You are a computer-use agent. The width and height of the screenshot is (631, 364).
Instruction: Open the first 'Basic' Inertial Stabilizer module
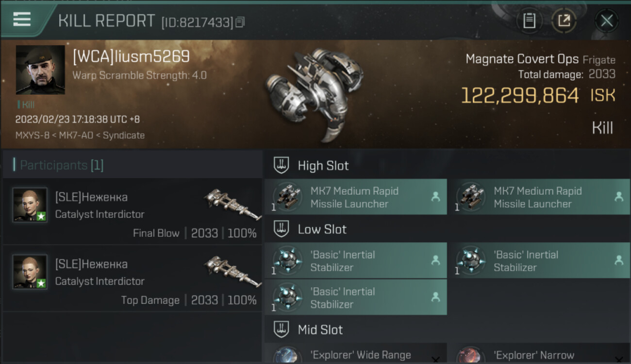355,261
